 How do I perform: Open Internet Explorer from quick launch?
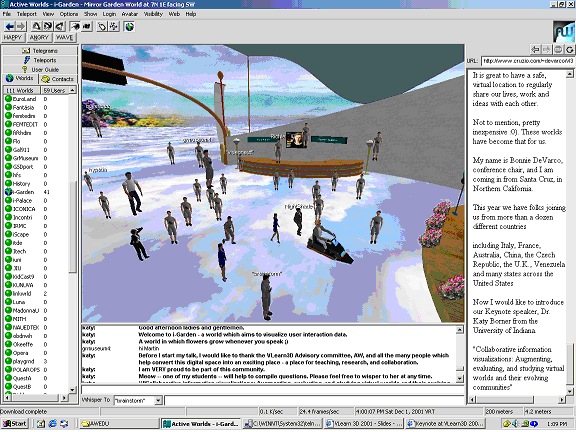(x=53, y=424)
